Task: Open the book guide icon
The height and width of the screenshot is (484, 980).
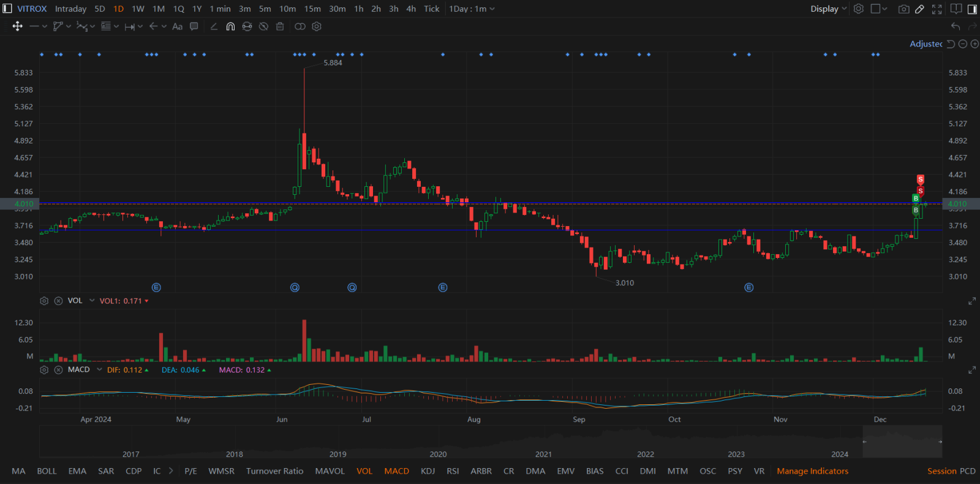Action: click(956, 9)
